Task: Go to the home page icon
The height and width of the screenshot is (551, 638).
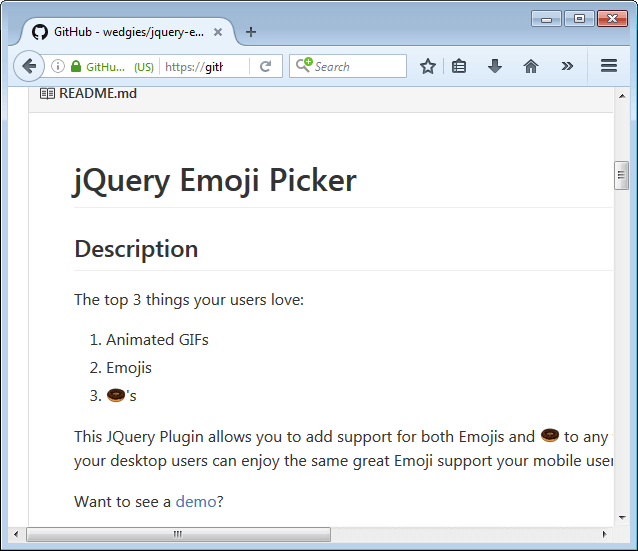Action: pos(531,66)
